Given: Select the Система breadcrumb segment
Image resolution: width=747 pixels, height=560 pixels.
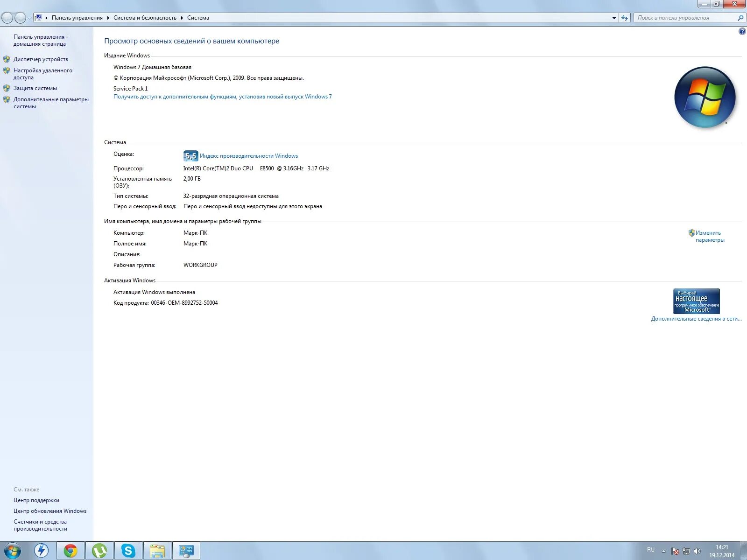Looking at the screenshot, I should (x=198, y=18).
